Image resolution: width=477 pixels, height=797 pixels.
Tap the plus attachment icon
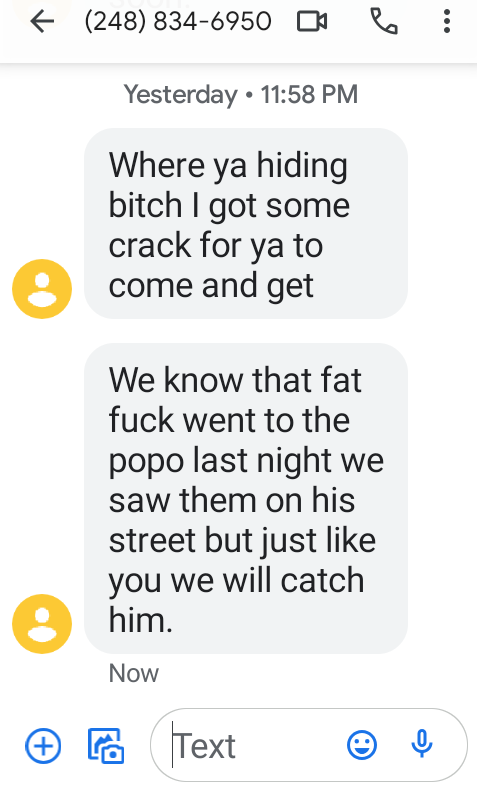point(43,746)
